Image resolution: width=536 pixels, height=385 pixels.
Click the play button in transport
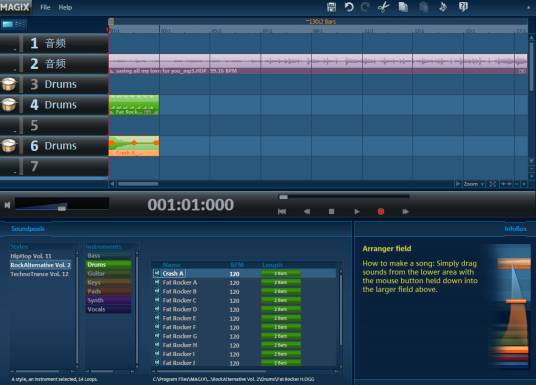coord(357,212)
